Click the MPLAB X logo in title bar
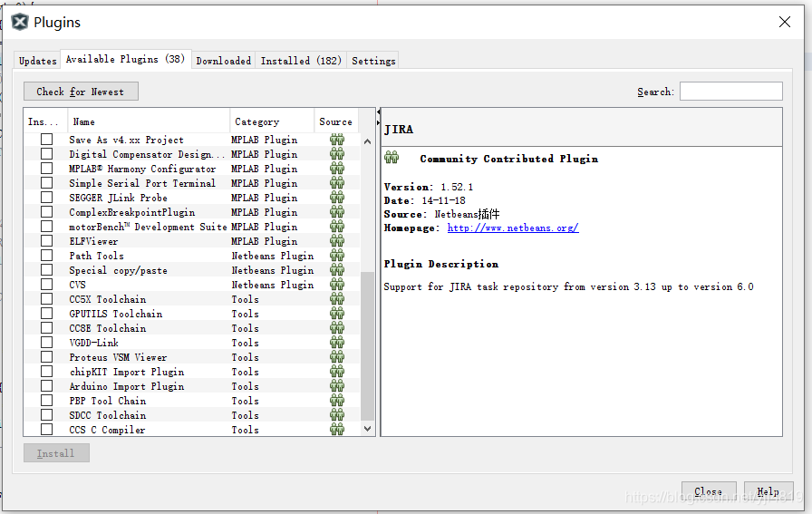The image size is (812, 514). click(20, 23)
